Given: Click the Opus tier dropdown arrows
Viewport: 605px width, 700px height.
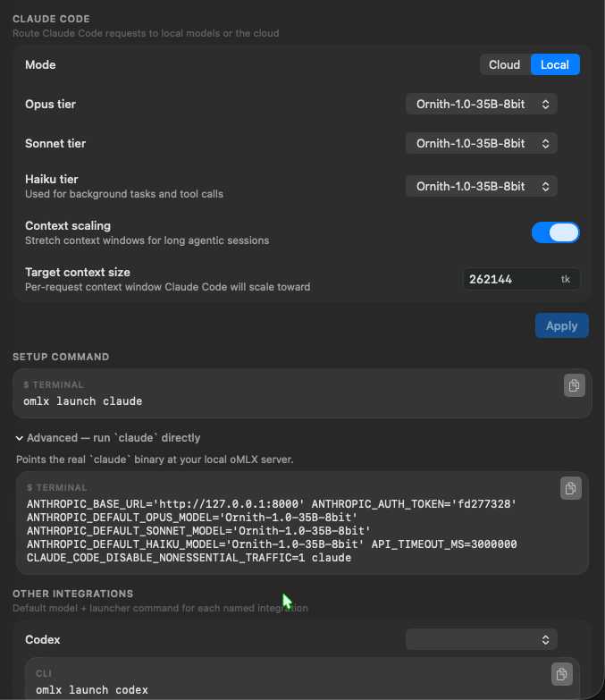Looking at the screenshot, I should click(545, 105).
